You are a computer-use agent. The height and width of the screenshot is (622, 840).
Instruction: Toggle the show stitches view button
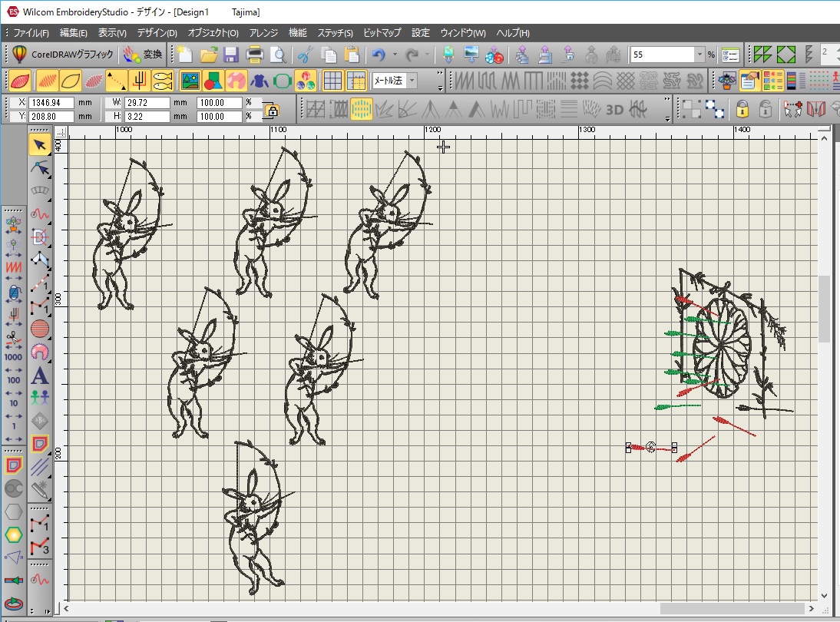click(x=47, y=81)
